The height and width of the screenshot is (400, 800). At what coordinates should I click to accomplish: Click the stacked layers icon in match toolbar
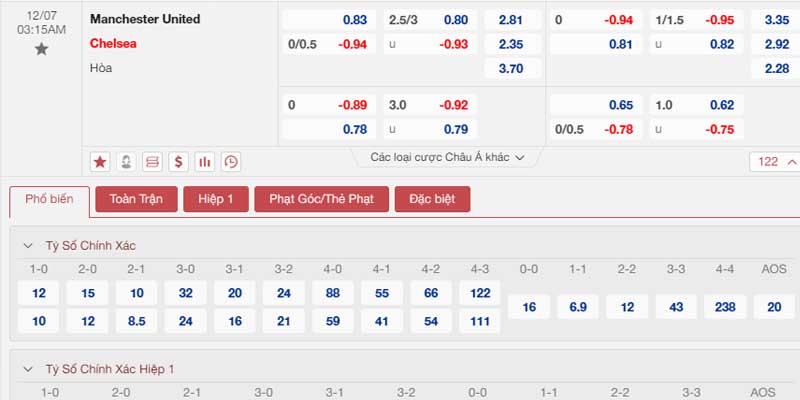(x=152, y=162)
